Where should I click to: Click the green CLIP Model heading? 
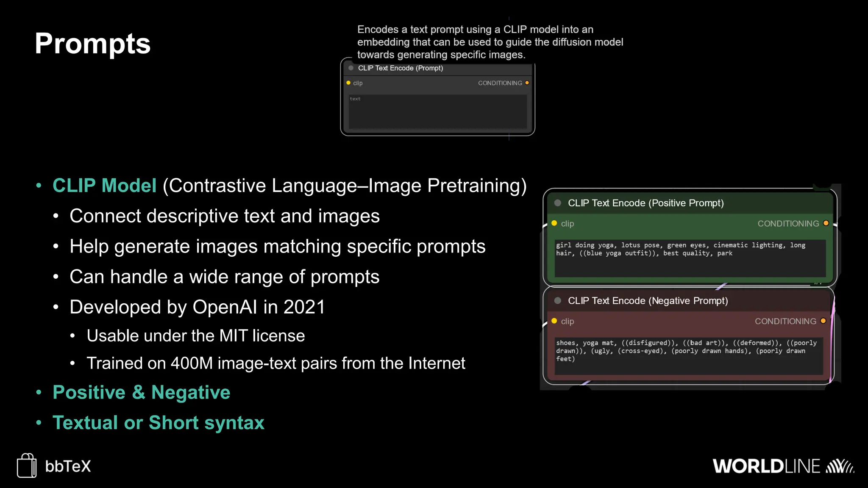point(104,186)
